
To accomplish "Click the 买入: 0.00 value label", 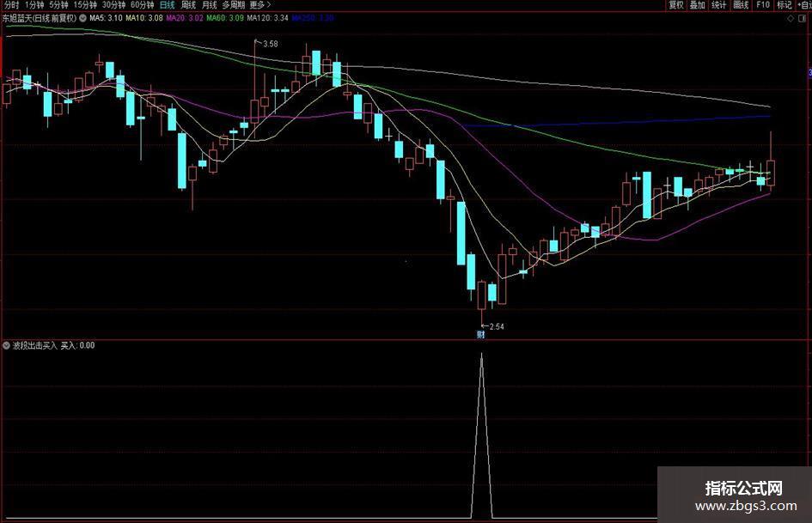I will click(x=77, y=345).
